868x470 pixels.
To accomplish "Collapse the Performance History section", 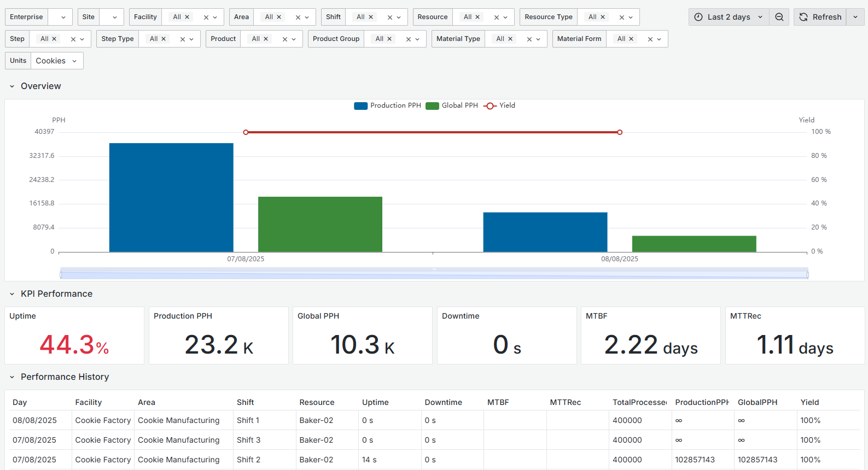I will (x=12, y=377).
